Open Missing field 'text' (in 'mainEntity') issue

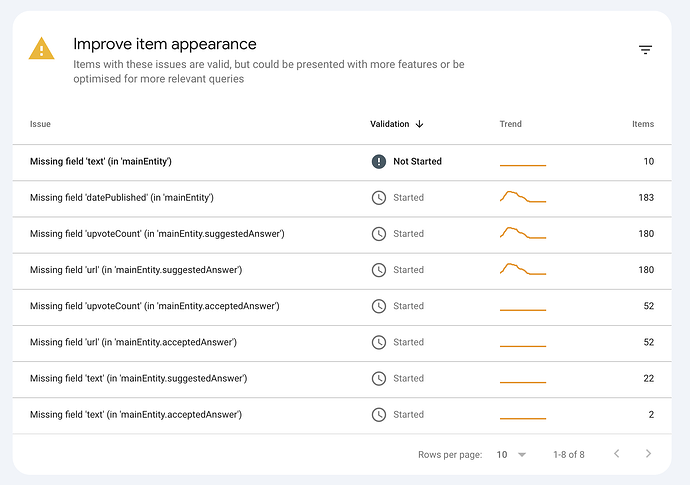342,162
